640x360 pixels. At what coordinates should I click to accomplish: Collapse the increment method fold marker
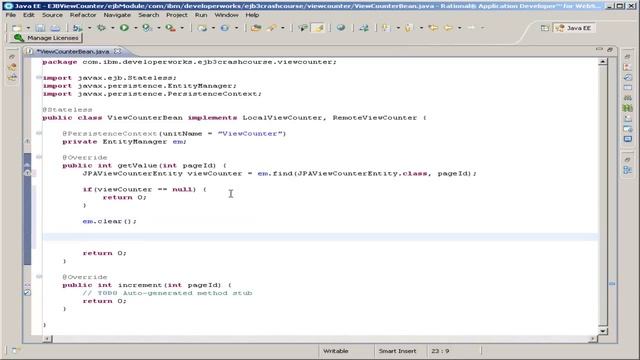39,276
